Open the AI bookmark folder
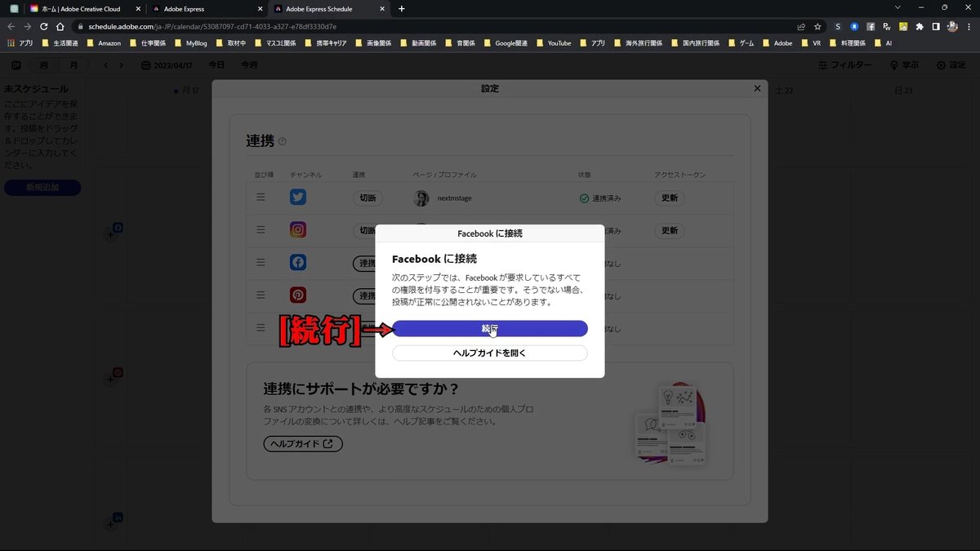This screenshot has width=980, height=551. point(883,42)
